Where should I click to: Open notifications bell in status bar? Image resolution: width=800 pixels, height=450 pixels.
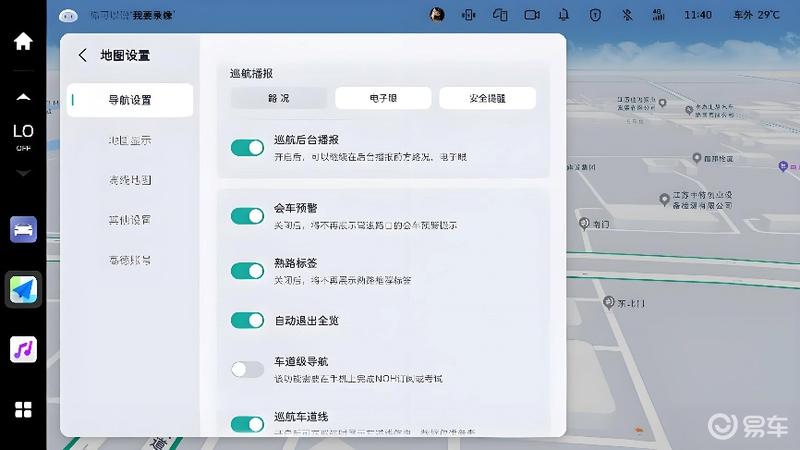[x=564, y=15]
